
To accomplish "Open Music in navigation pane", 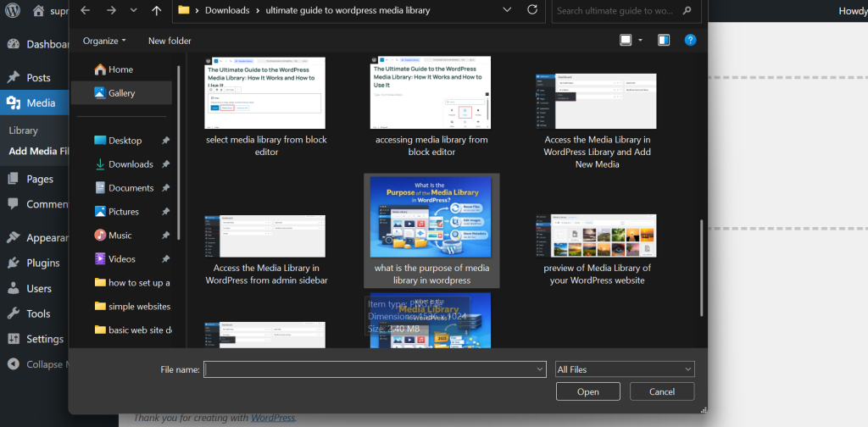I will (113, 235).
